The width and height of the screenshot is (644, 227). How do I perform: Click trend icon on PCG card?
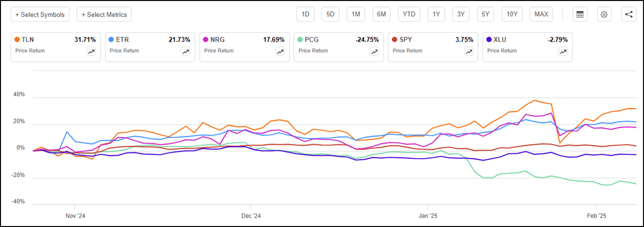click(374, 51)
